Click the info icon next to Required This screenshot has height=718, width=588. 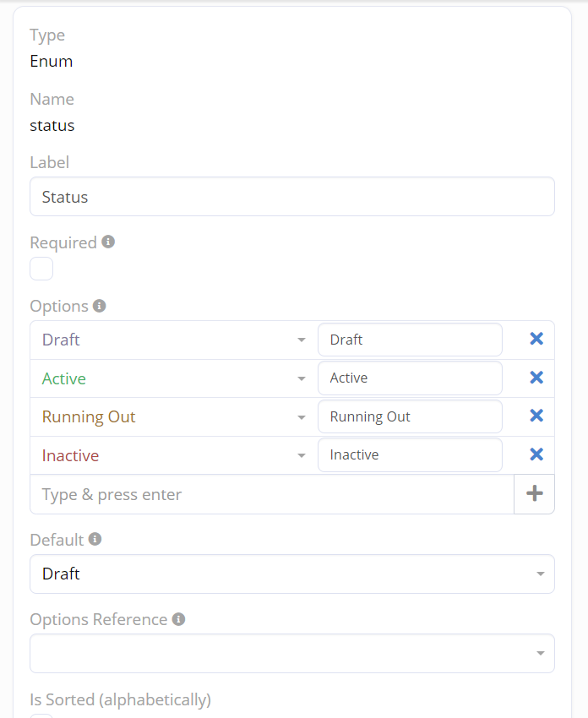(x=108, y=242)
